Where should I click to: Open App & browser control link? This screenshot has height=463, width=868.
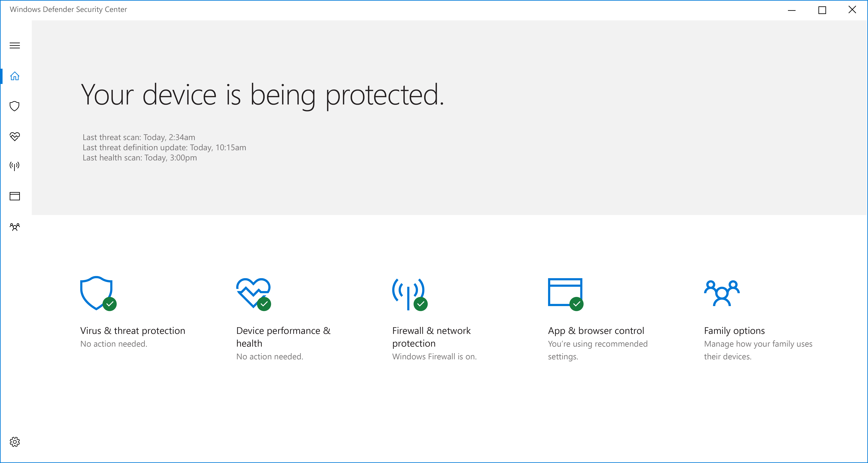(596, 331)
